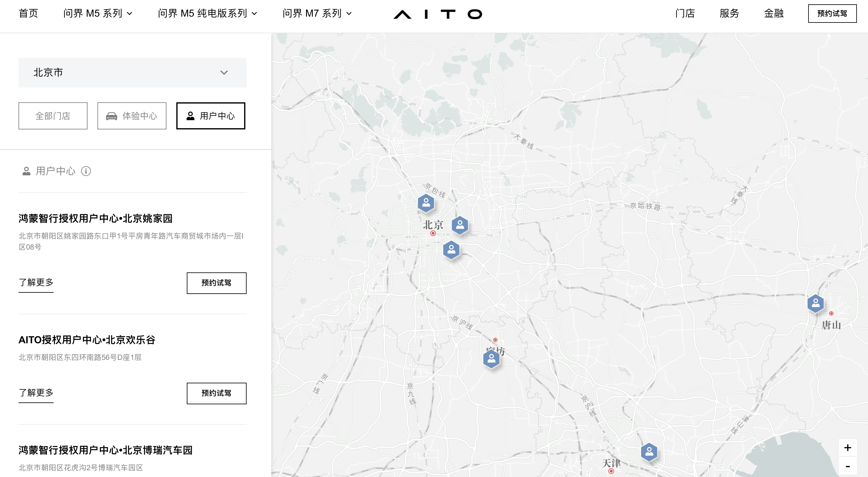Click 天津 city label on map
The image size is (868, 477).
612,463
